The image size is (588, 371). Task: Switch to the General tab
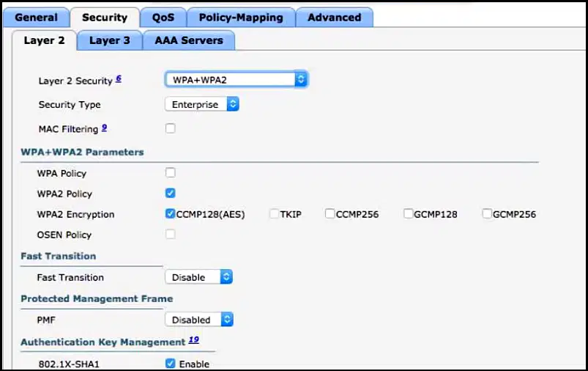pos(36,18)
